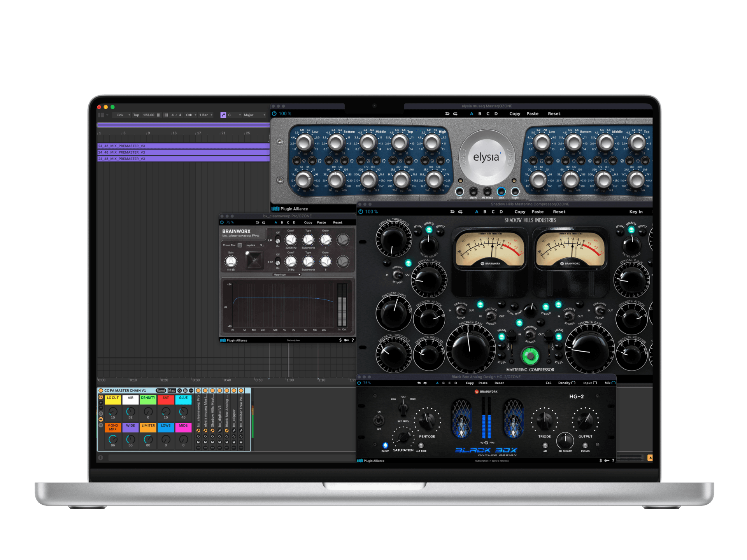This screenshot has height=560, width=747.
Task: Click wrench icon under bx_digital V3 chain device
Action: (x=219, y=430)
